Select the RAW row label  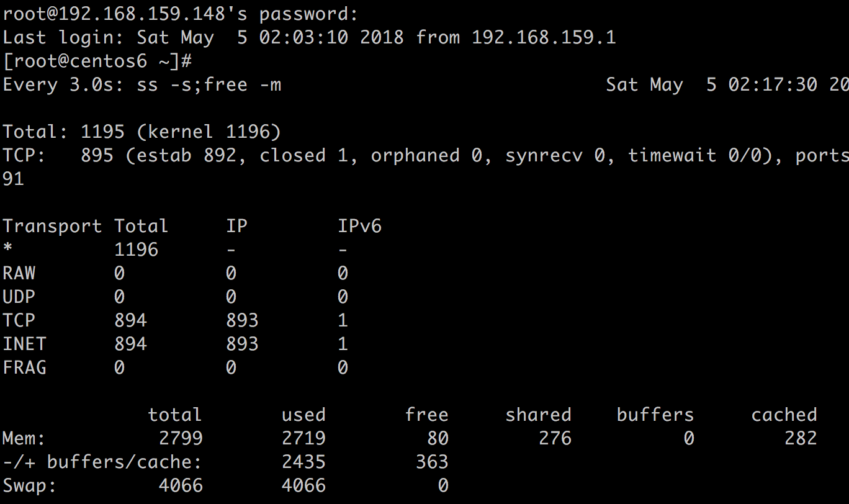[x=19, y=273]
